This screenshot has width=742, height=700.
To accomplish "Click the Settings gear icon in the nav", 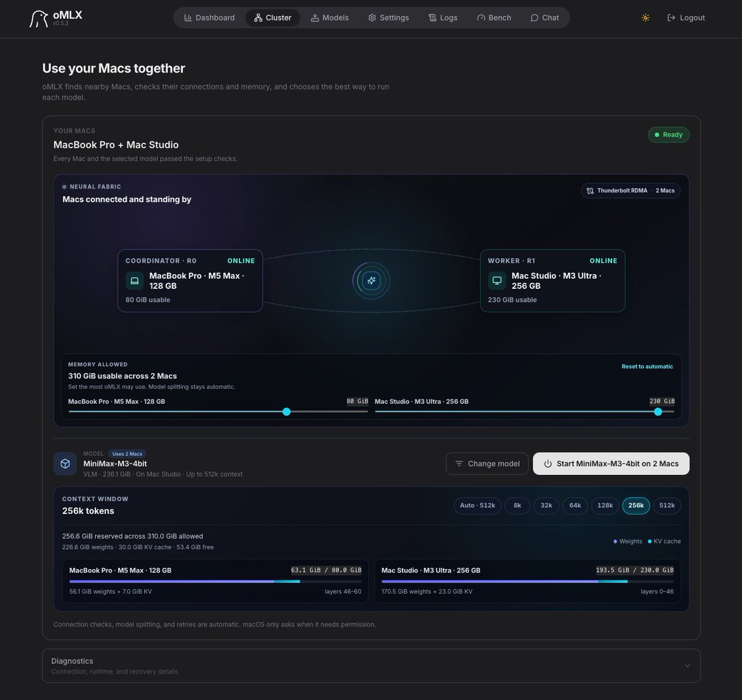I will (x=372, y=18).
